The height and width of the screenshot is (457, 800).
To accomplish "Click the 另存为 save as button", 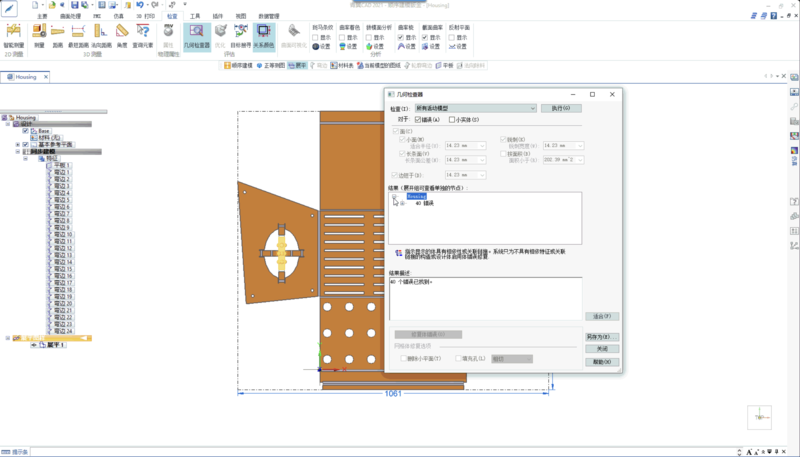I will (601, 337).
